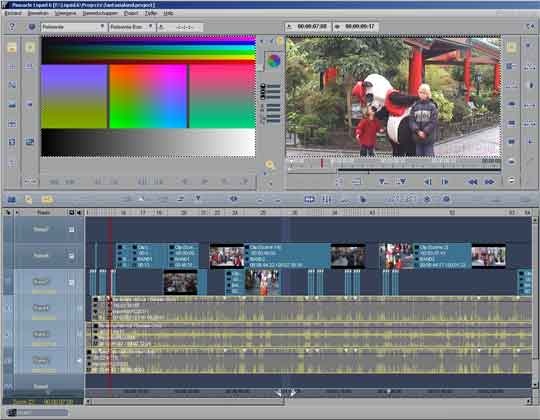Click the timeline zoom handle with two arrows

(285, 392)
